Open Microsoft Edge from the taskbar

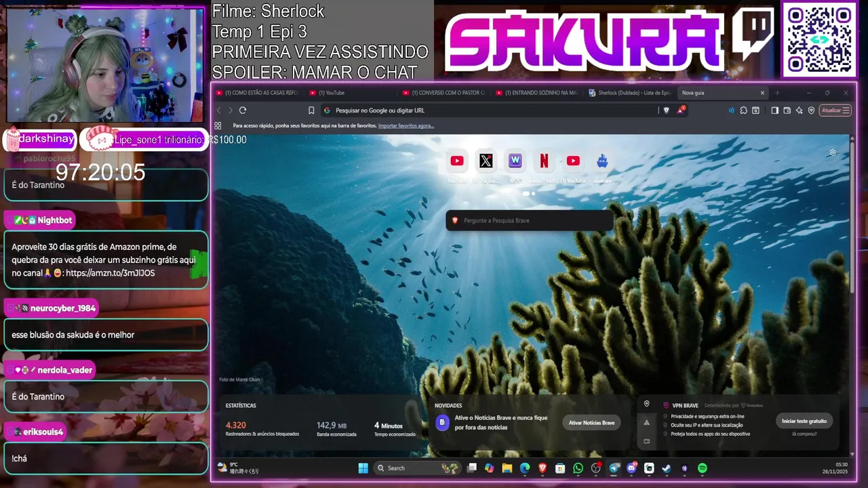tap(524, 468)
